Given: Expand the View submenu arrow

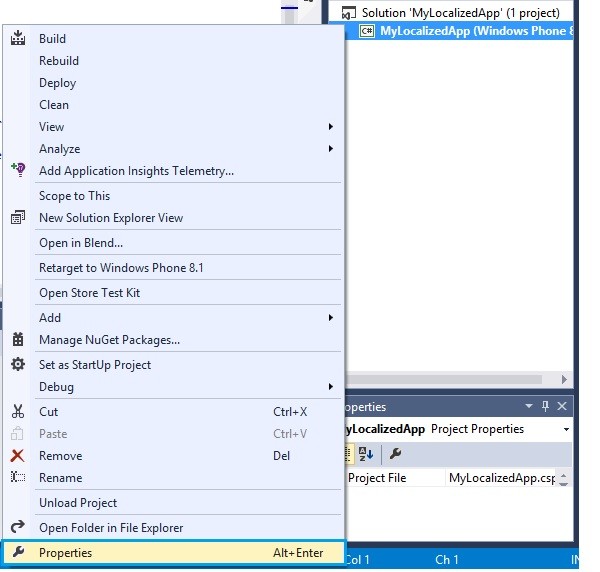Looking at the screenshot, I should click(x=331, y=126).
